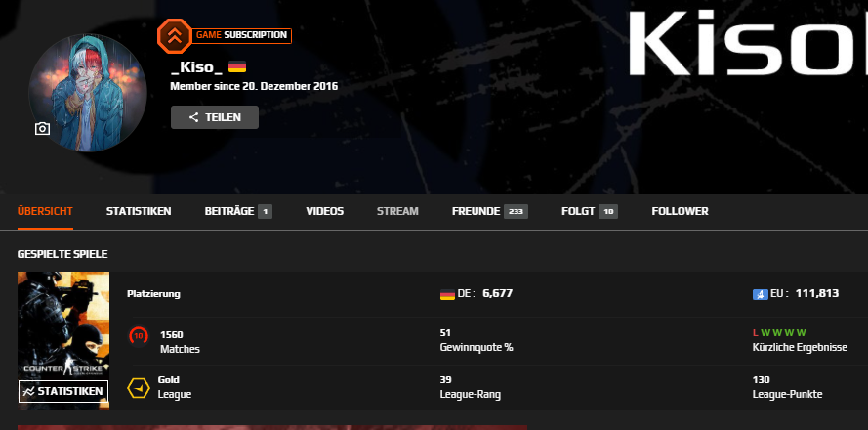
Task: Click the League-Rang label
Action: pyautogui.click(x=471, y=395)
